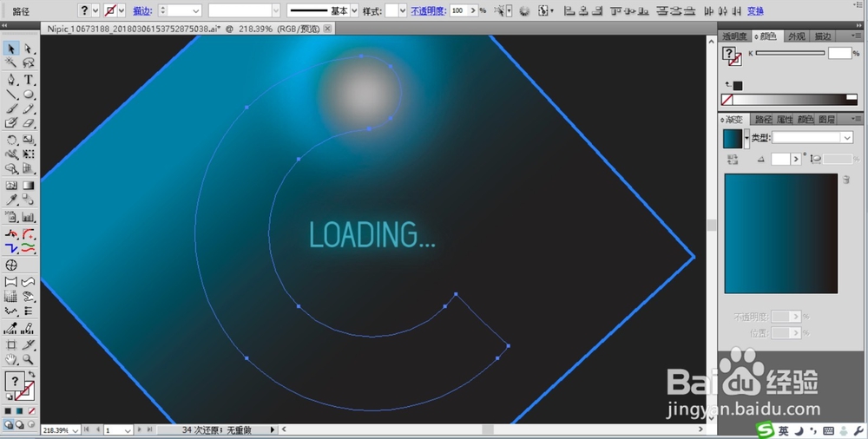The height and width of the screenshot is (439, 868).
Task: Click the Recolor Artwork wheel icon
Action: coord(524,10)
